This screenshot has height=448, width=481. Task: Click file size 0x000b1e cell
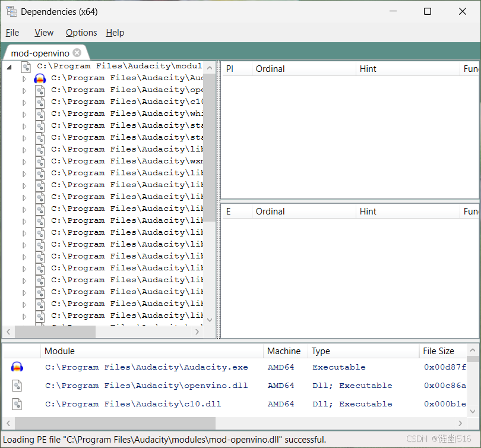tap(445, 404)
